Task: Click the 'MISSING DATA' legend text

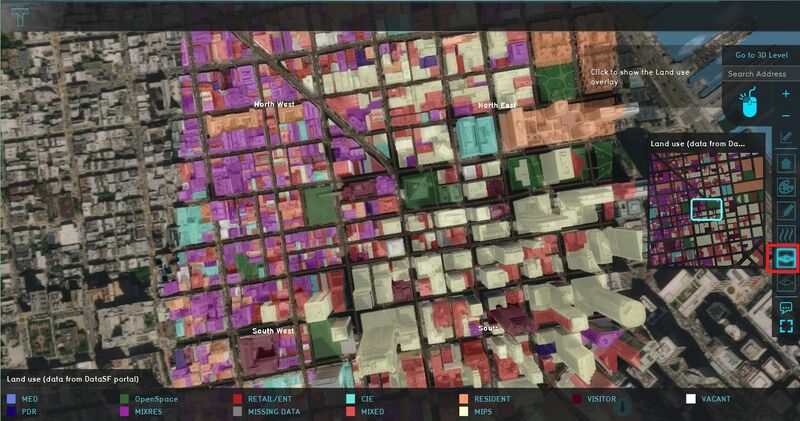Action: click(274, 412)
